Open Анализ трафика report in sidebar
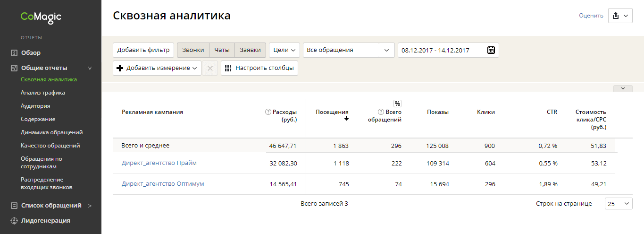644x234 pixels. [43, 93]
